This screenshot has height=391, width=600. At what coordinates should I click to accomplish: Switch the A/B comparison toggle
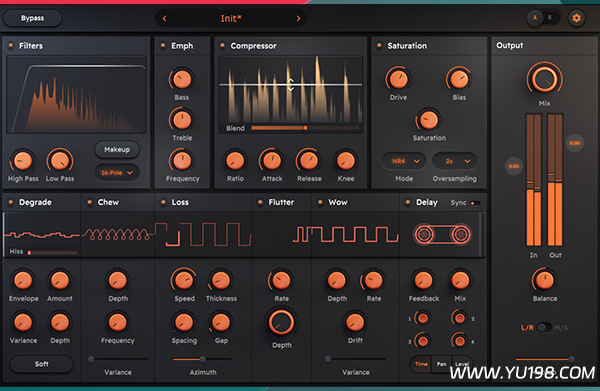543,18
